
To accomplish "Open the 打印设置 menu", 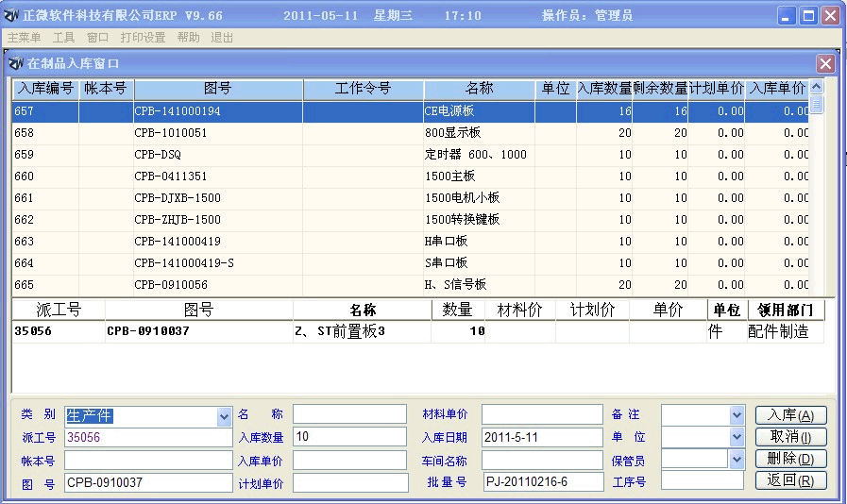I will pos(143,38).
